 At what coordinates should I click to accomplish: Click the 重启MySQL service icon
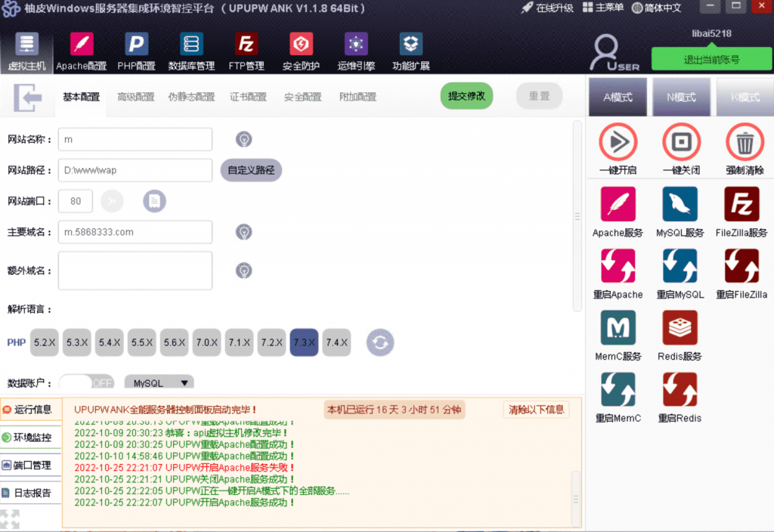[x=680, y=266]
